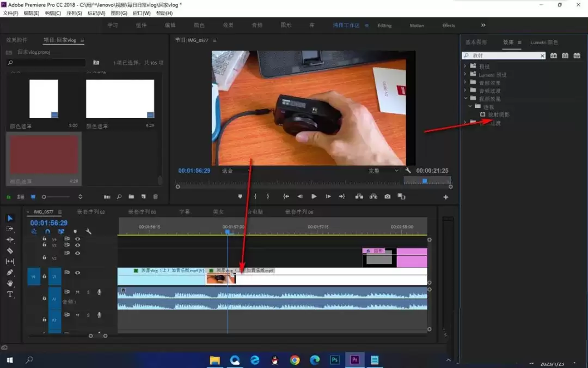Select the Razor tool in the tools panel
The height and width of the screenshot is (368, 588).
pos(10,250)
